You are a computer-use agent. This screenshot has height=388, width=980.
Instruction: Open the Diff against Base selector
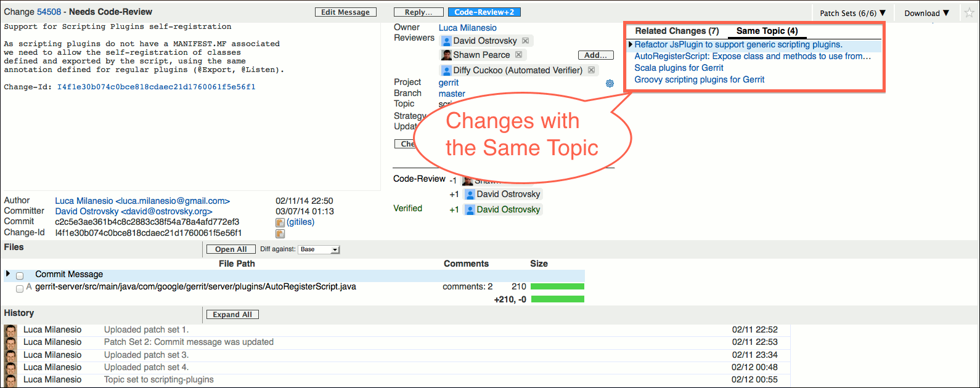tap(319, 249)
